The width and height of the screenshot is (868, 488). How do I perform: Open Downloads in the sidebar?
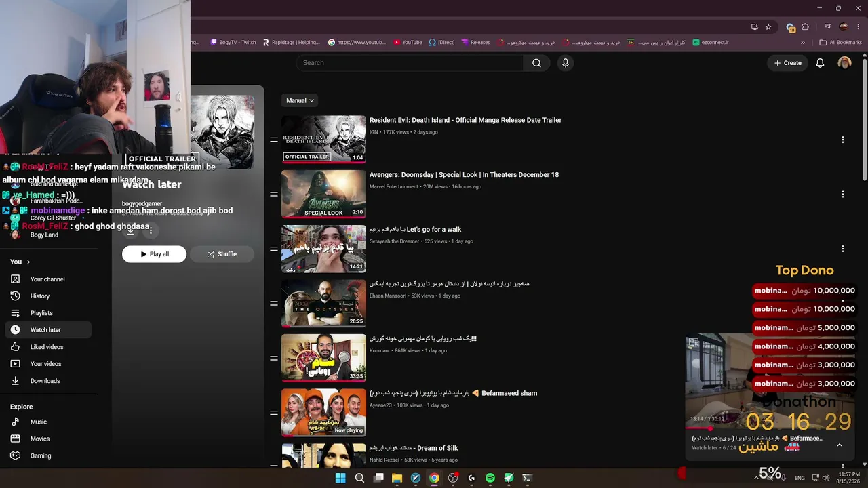[x=47, y=381]
